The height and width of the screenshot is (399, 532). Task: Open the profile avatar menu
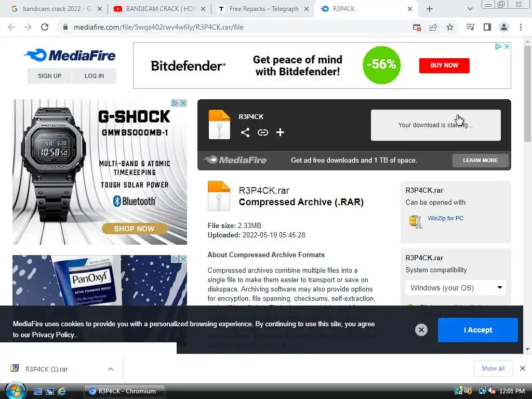coord(504,27)
